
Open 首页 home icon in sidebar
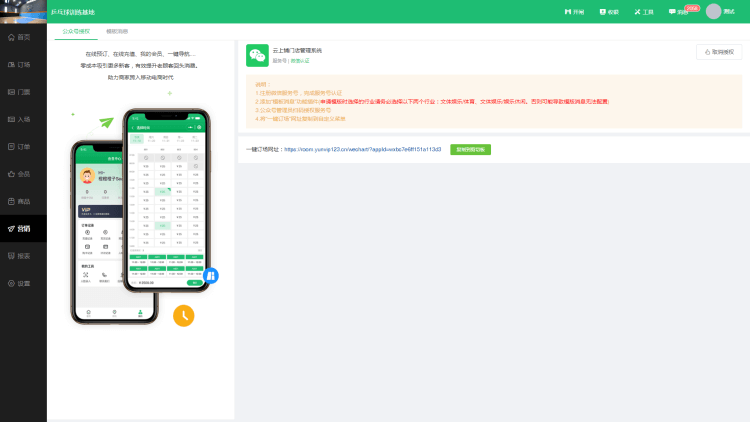pyautogui.click(x=20, y=37)
